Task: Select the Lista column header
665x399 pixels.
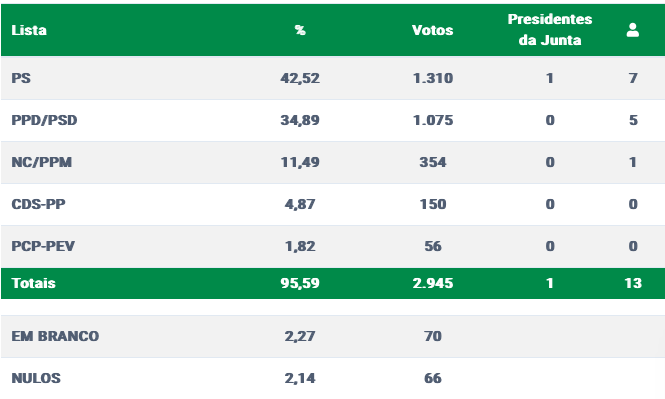Action: pyautogui.click(x=29, y=30)
